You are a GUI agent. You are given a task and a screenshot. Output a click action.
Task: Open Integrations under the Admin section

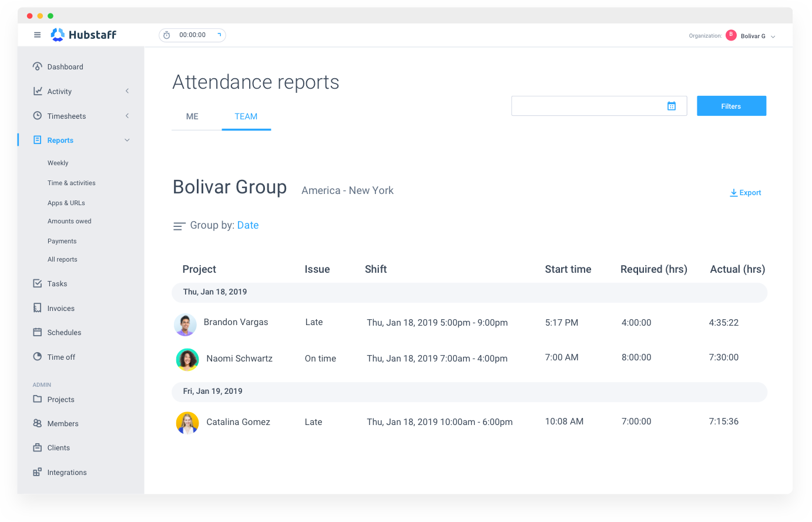coord(65,472)
